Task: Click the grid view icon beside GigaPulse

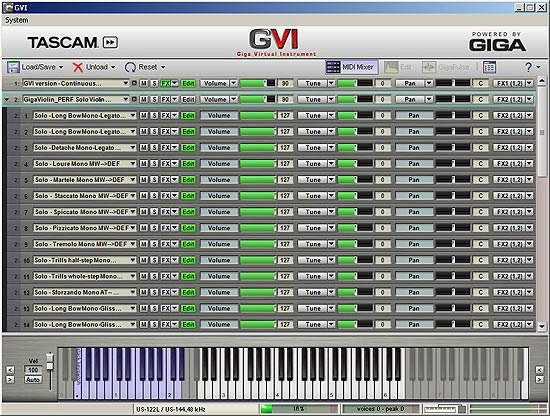Action: 489,67
